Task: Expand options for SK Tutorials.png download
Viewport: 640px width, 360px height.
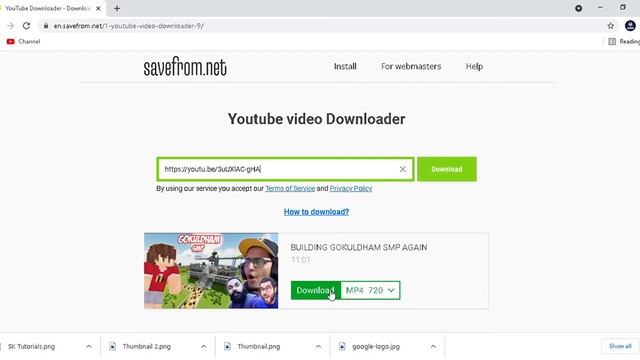Action: coord(89,347)
